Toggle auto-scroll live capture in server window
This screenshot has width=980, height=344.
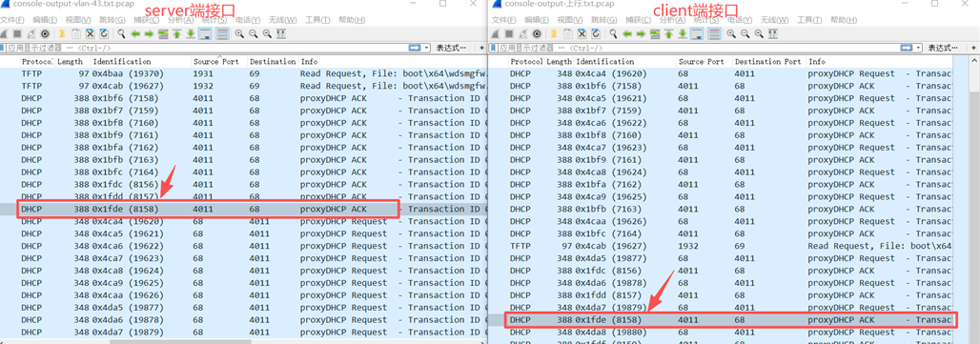[205, 33]
